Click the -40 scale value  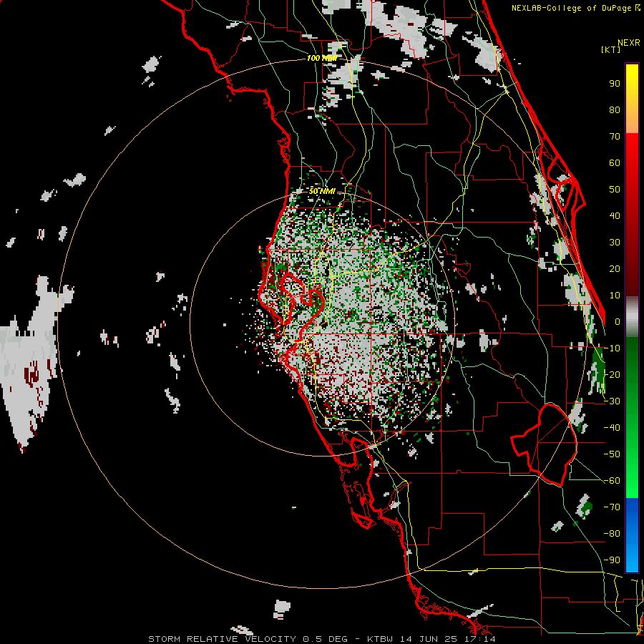612,428
